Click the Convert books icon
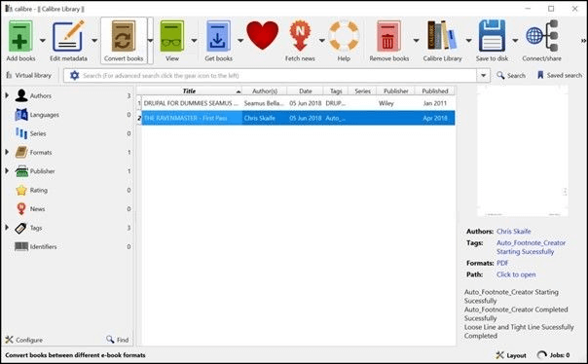 tap(124, 36)
